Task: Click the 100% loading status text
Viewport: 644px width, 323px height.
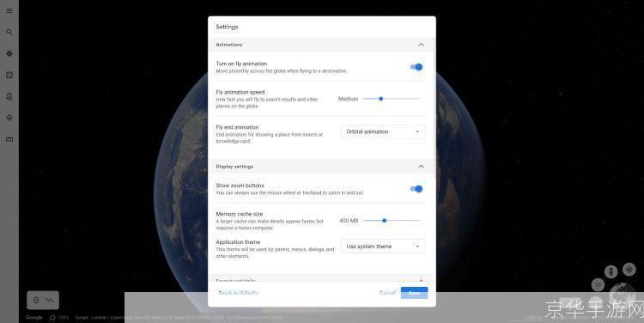Action: pyautogui.click(x=64, y=318)
